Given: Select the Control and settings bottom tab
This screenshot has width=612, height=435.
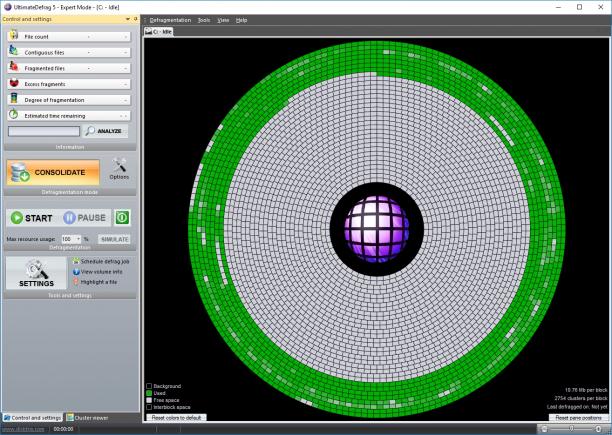Looking at the screenshot, I should (x=32, y=417).
